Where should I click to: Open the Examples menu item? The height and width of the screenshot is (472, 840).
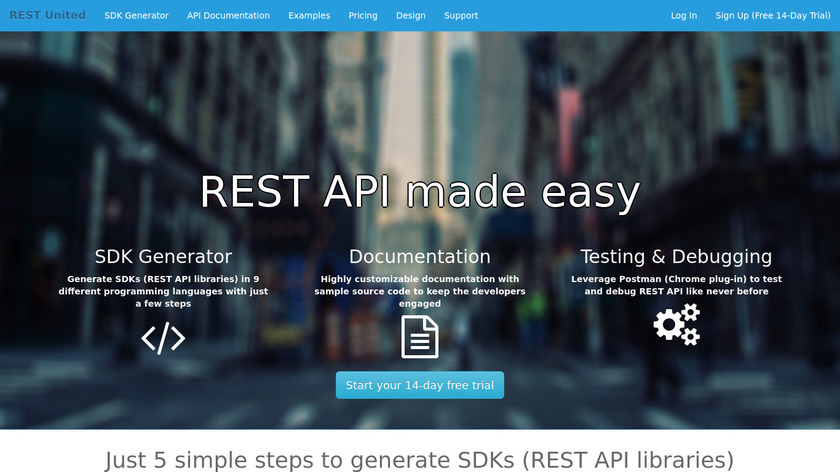309,16
